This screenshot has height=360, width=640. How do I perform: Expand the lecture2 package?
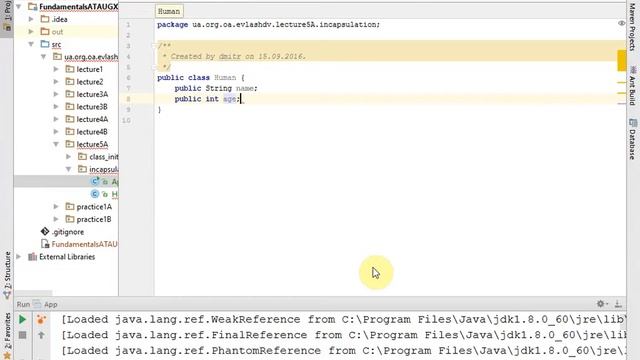(56, 82)
